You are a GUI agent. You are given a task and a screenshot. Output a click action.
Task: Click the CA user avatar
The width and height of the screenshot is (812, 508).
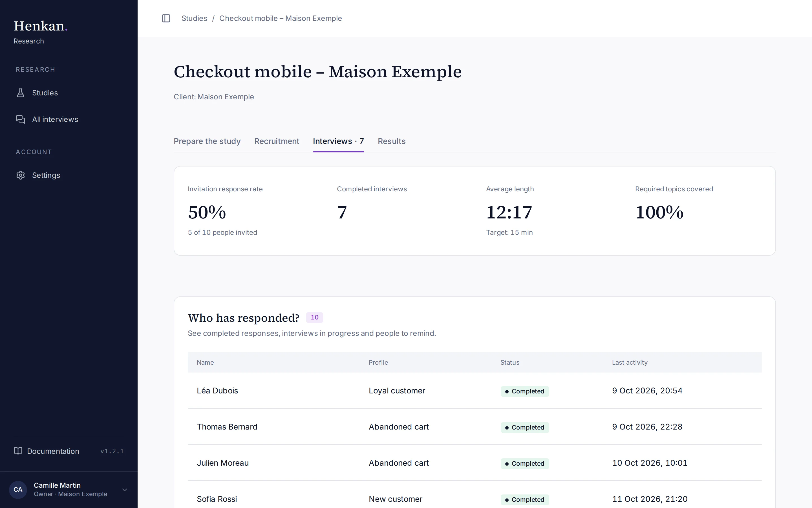18,490
